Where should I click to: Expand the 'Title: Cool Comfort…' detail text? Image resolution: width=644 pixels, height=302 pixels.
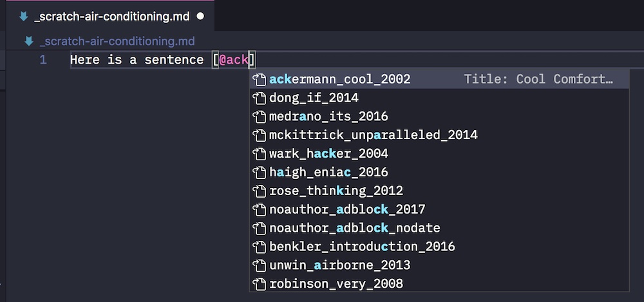(538, 79)
